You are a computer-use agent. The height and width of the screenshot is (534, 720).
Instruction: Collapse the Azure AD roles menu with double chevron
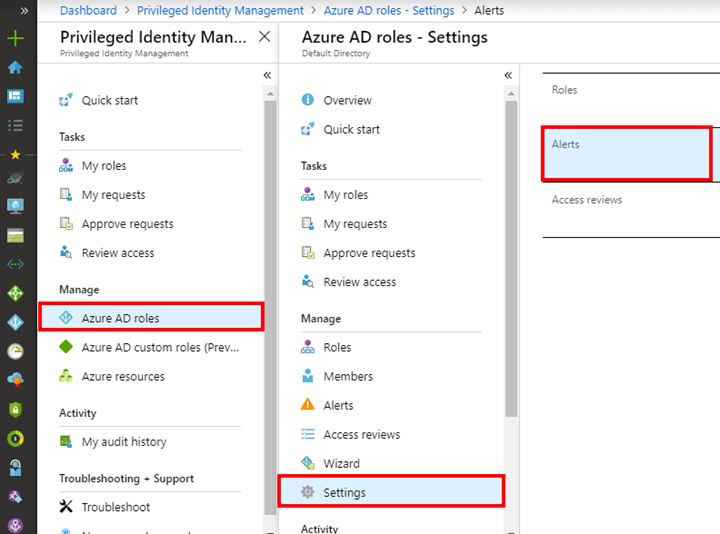tap(508, 75)
